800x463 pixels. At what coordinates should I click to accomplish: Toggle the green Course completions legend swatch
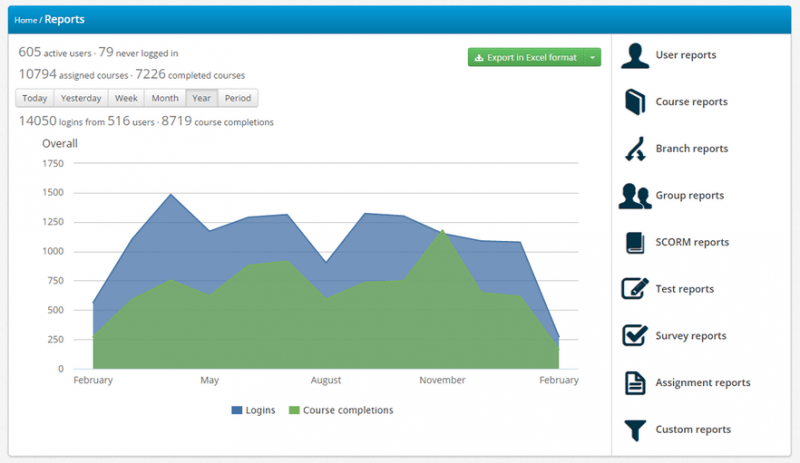coord(294,410)
